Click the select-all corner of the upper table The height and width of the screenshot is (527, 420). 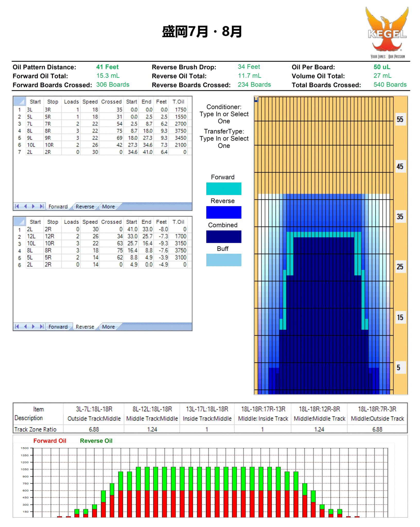(20, 101)
